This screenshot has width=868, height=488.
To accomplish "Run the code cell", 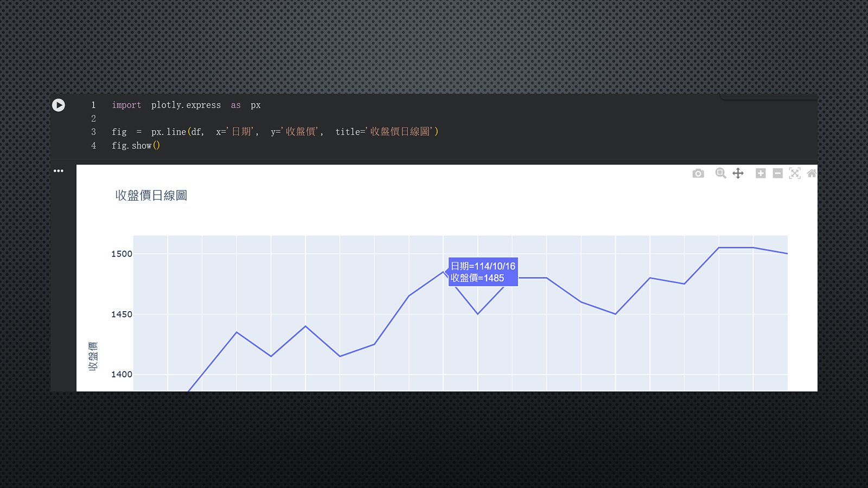I will click(x=59, y=105).
